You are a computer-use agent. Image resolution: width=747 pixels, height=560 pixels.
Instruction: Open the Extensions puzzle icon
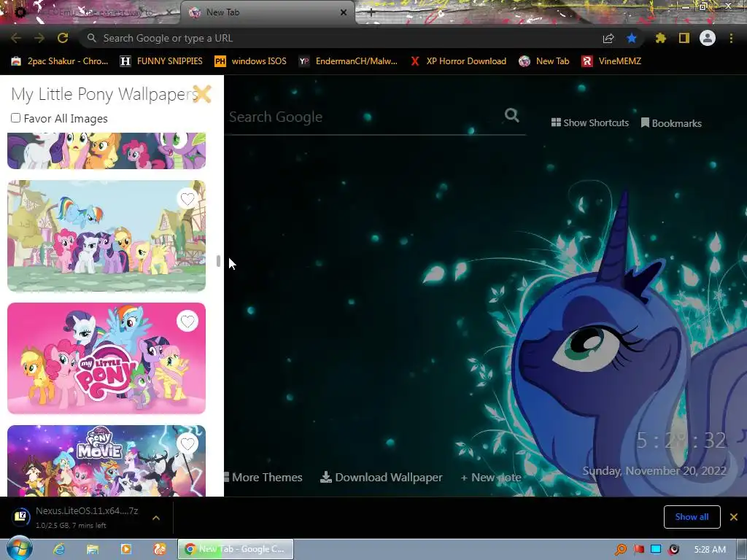tap(660, 38)
